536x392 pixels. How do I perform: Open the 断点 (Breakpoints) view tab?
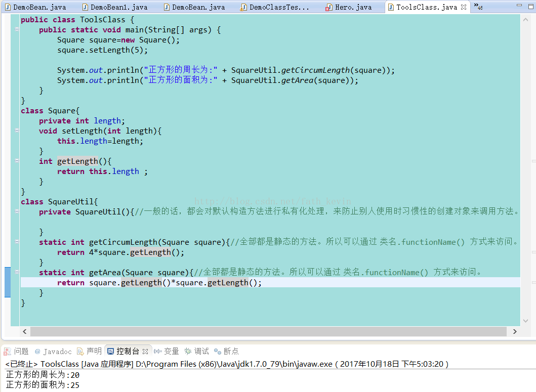tap(226, 352)
